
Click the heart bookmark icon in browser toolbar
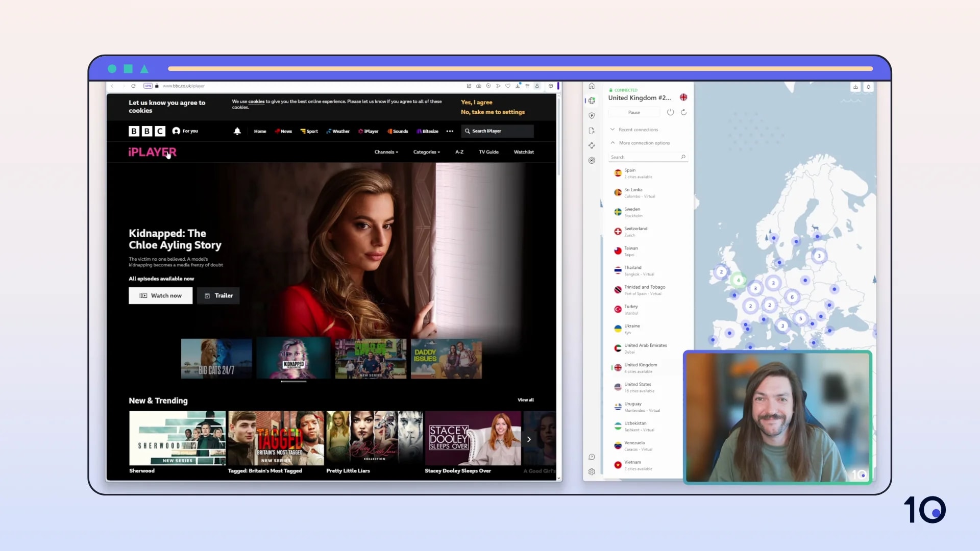tap(508, 86)
